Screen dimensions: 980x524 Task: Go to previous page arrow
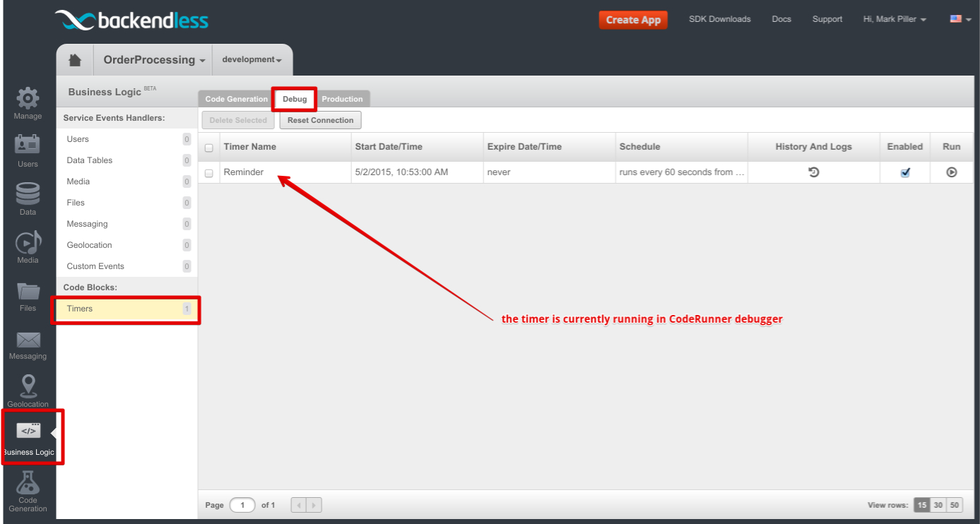299,505
